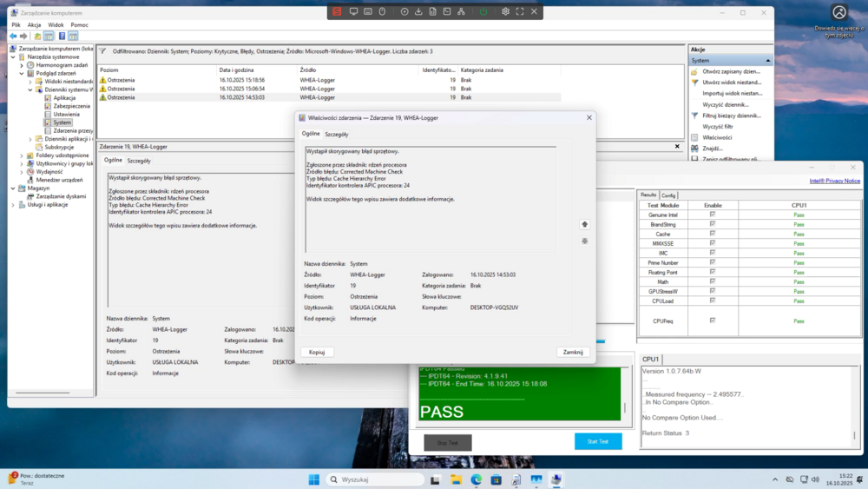Open the remote toolbar settings gear
The image size is (868, 489).
pos(505,11)
